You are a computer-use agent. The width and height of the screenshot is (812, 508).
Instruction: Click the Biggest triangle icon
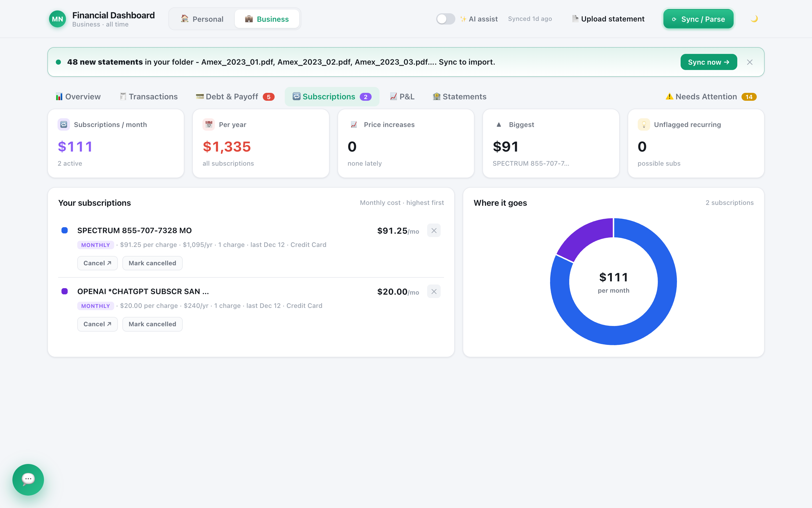pyautogui.click(x=498, y=125)
